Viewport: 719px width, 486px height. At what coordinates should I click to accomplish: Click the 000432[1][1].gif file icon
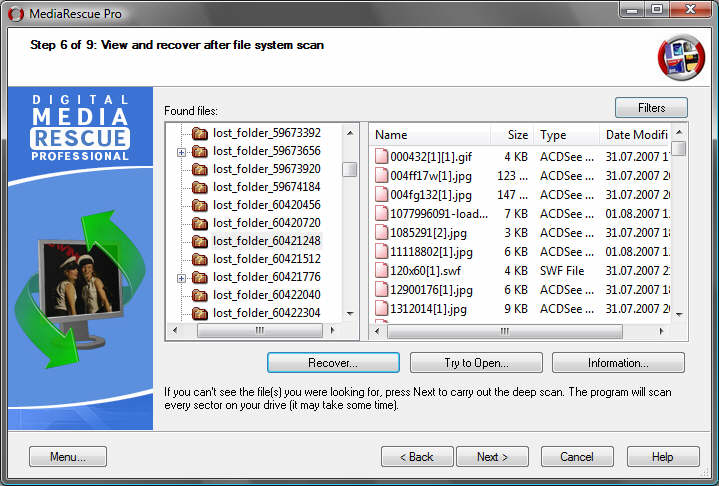pos(381,157)
